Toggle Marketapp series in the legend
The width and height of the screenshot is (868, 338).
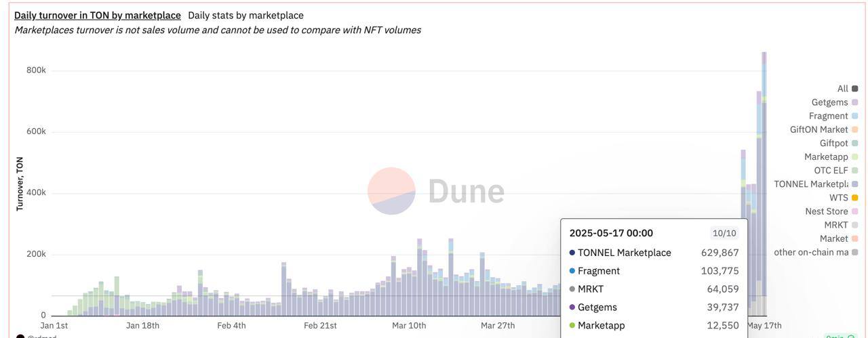coord(831,156)
